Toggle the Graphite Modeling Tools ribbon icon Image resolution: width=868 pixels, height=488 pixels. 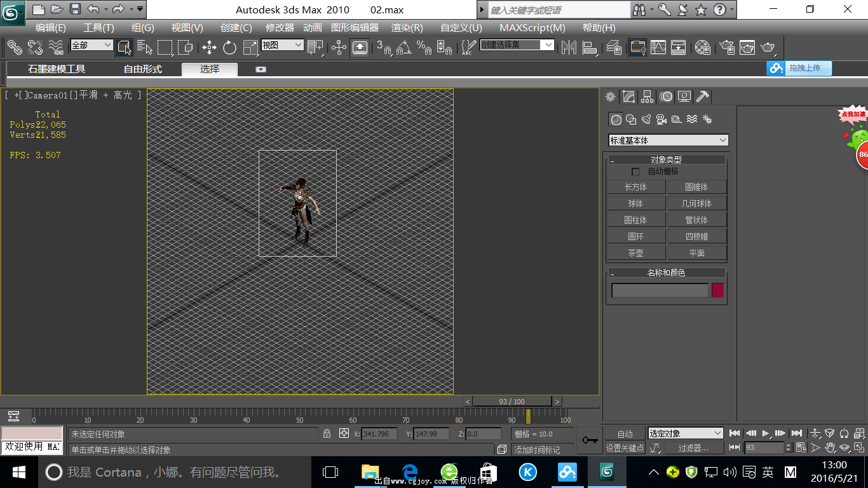click(637, 47)
